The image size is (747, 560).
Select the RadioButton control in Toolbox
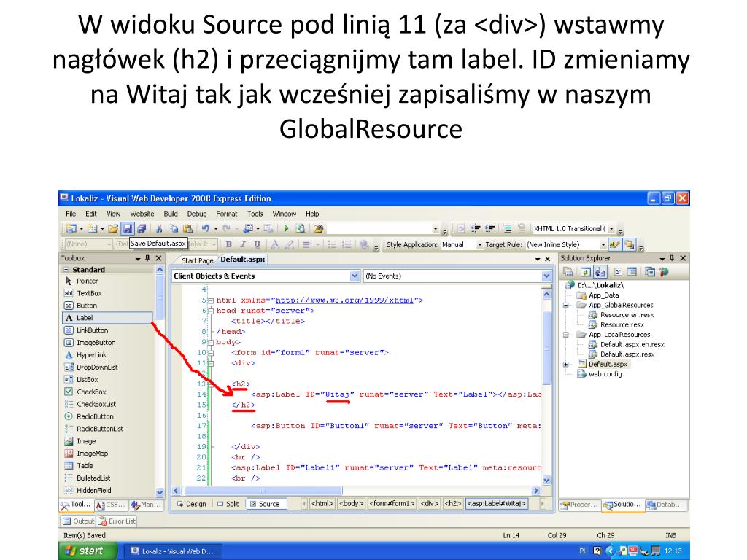[x=107, y=416]
